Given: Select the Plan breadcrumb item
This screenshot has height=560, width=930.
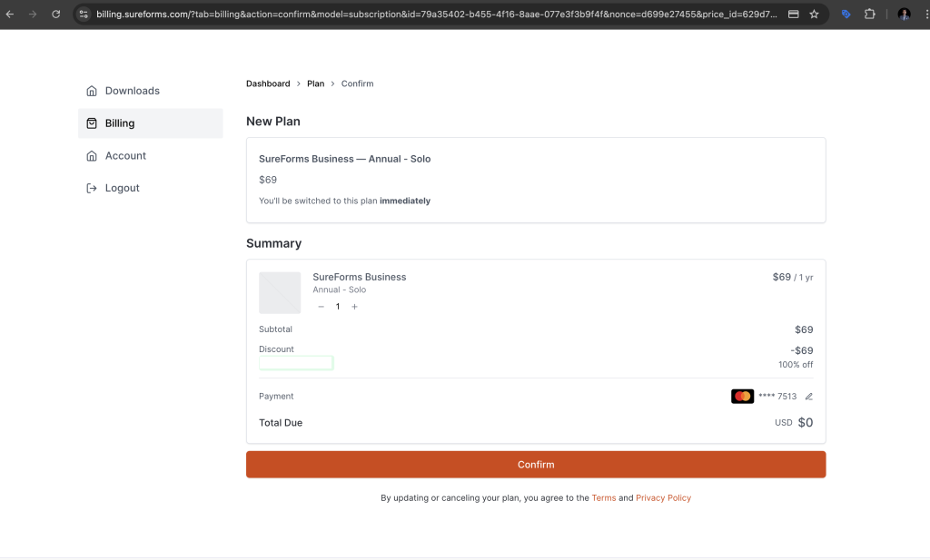Looking at the screenshot, I should pyautogui.click(x=315, y=83).
